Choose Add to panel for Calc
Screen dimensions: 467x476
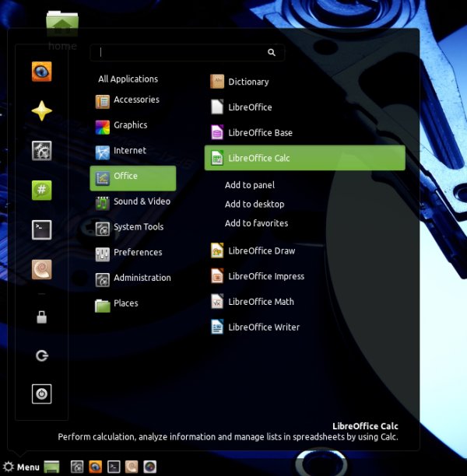tap(250, 185)
